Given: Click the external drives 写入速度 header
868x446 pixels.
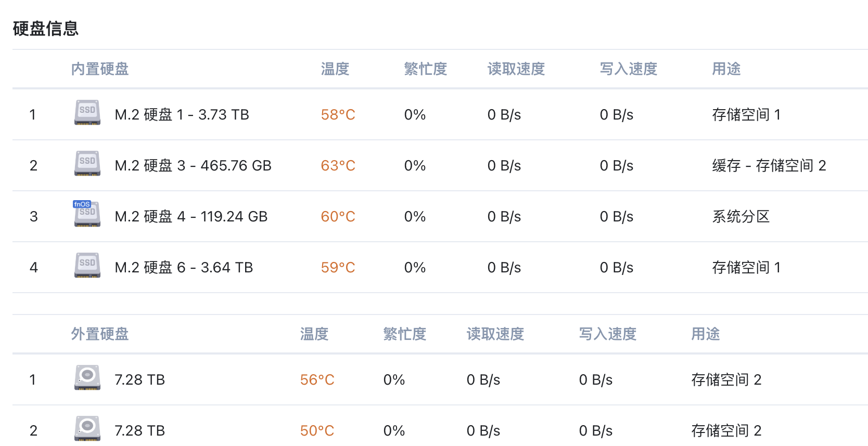Looking at the screenshot, I should [x=608, y=334].
